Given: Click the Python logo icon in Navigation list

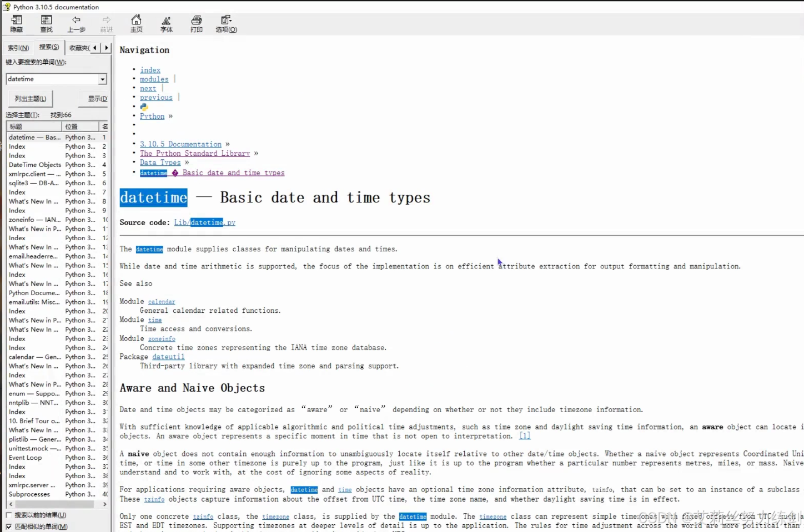Looking at the screenshot, I should 144,107.
